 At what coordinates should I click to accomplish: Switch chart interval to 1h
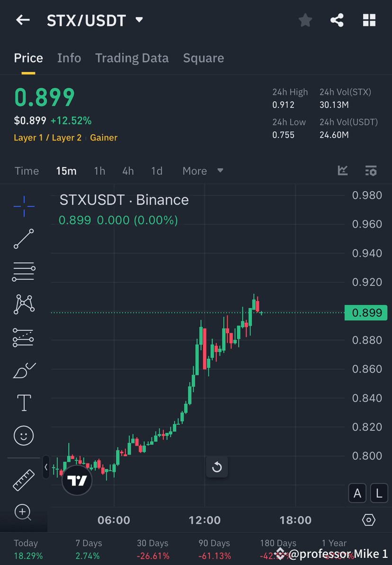pyautogui.click(x=99, y=171)
